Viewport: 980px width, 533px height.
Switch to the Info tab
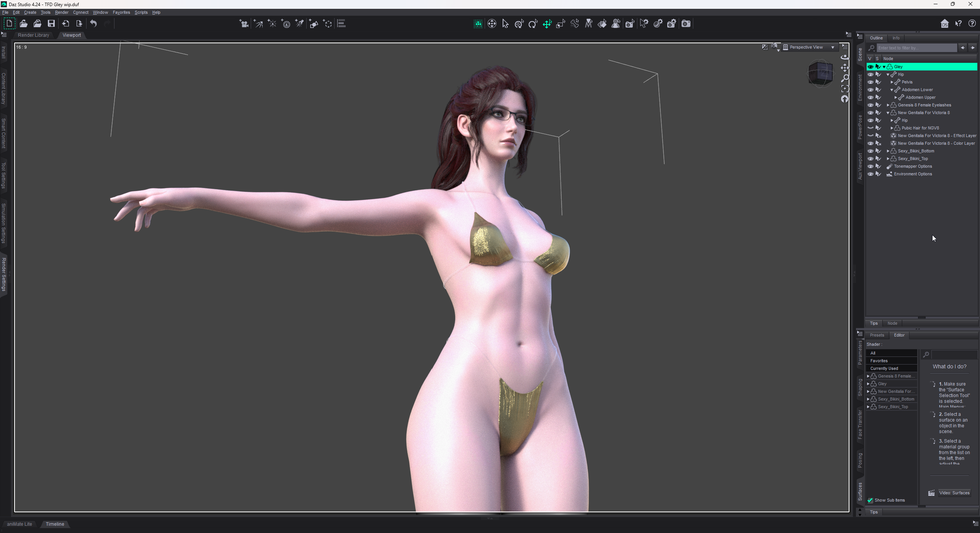896,38
